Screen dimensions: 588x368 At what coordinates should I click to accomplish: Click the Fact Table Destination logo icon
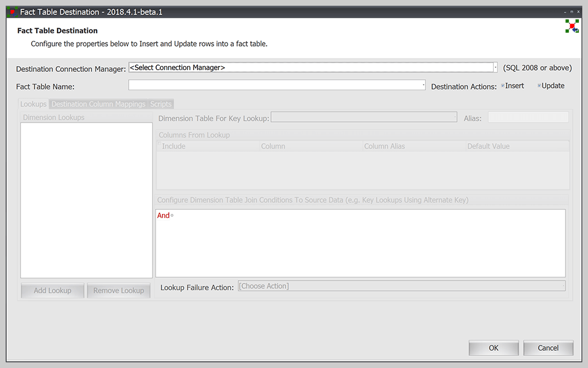click(x=571, y=26)
